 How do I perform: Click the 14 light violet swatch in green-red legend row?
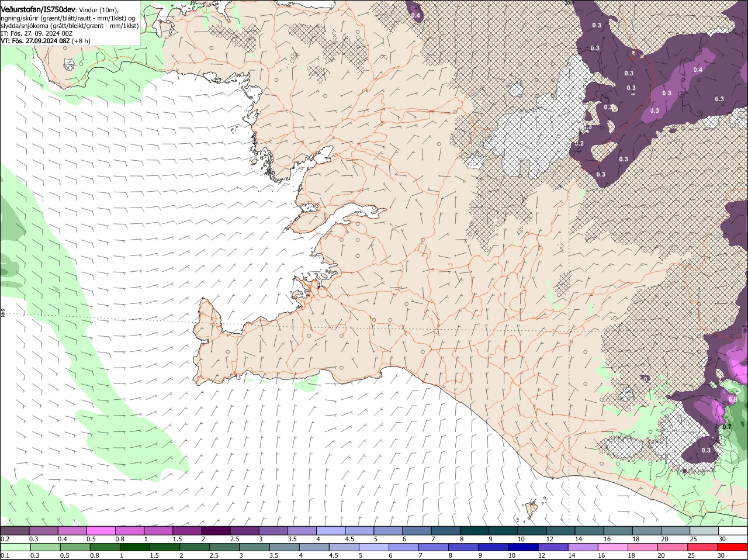[x=583, y=547]
